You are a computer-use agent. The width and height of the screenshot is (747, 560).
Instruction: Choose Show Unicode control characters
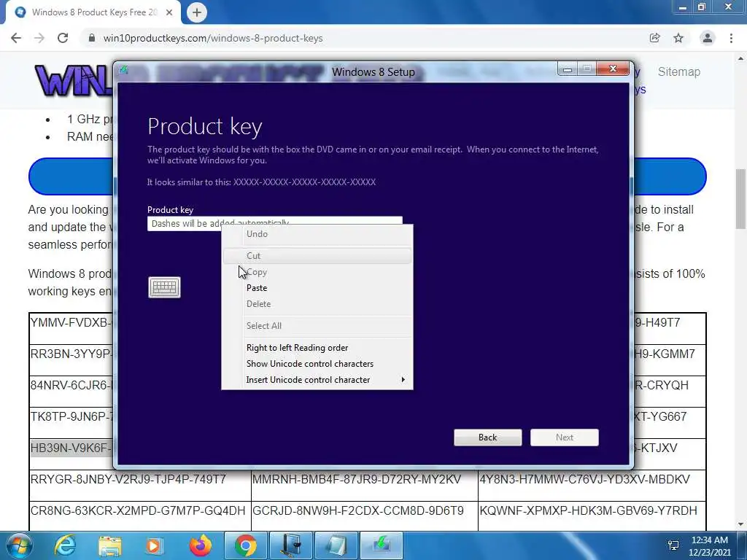(x=317, y=364)
